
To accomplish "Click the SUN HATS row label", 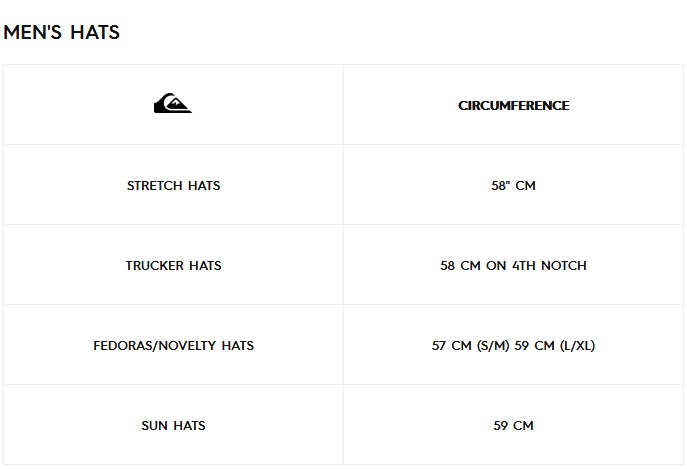I will 173,425.
